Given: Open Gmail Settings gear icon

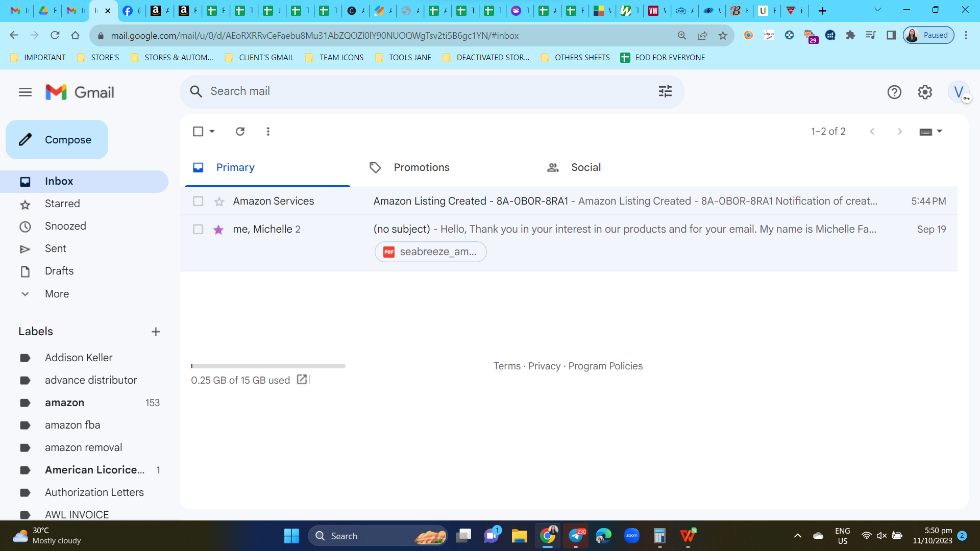Looking at the screenshot, I should 925,92.
